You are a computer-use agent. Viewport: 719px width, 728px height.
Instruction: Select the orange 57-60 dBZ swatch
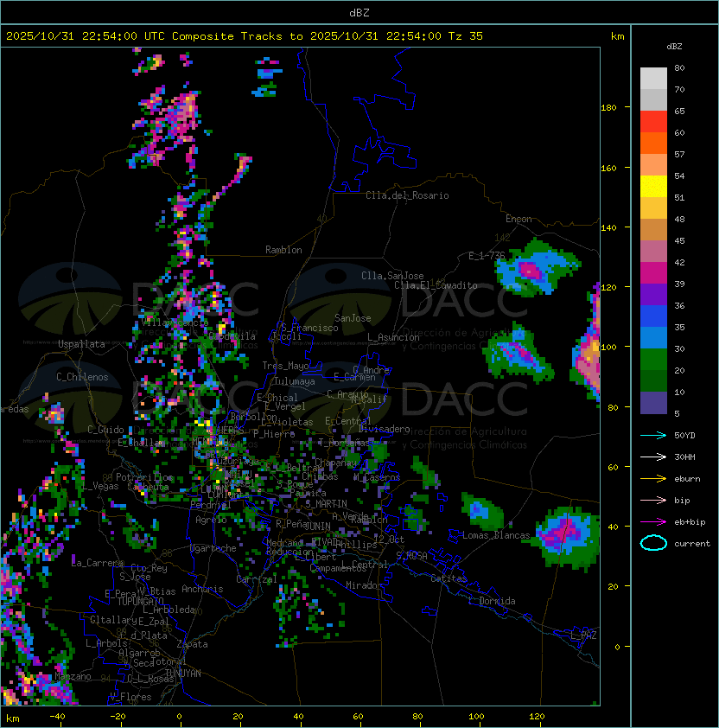coord(653,143)
